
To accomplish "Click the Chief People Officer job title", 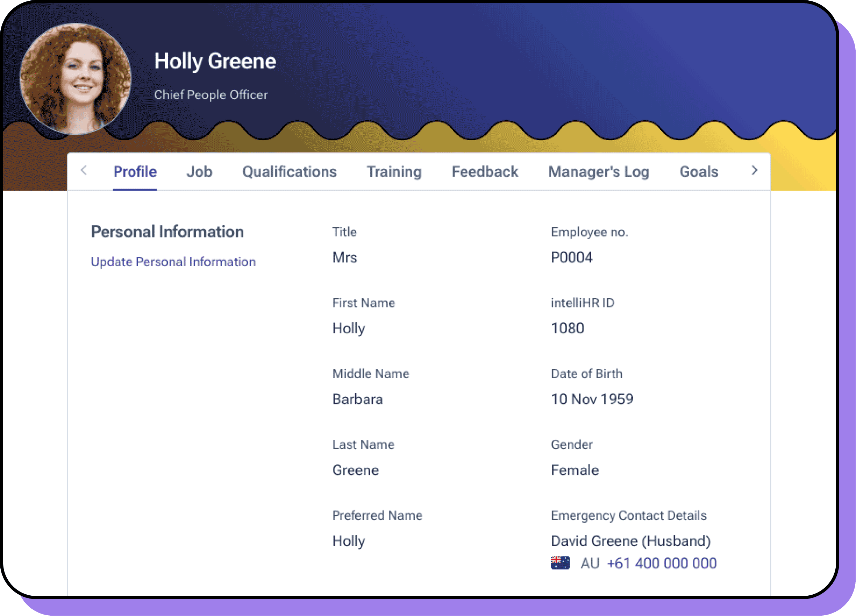I will pyautogui.click(x=211, y=94).
